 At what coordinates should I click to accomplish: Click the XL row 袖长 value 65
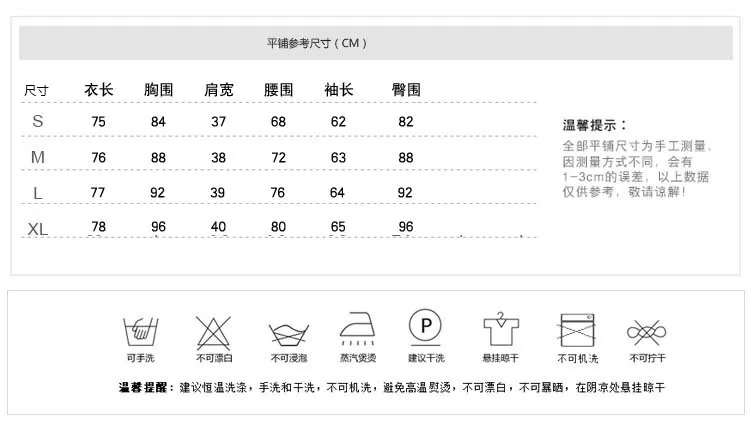(x=338, y=227)
